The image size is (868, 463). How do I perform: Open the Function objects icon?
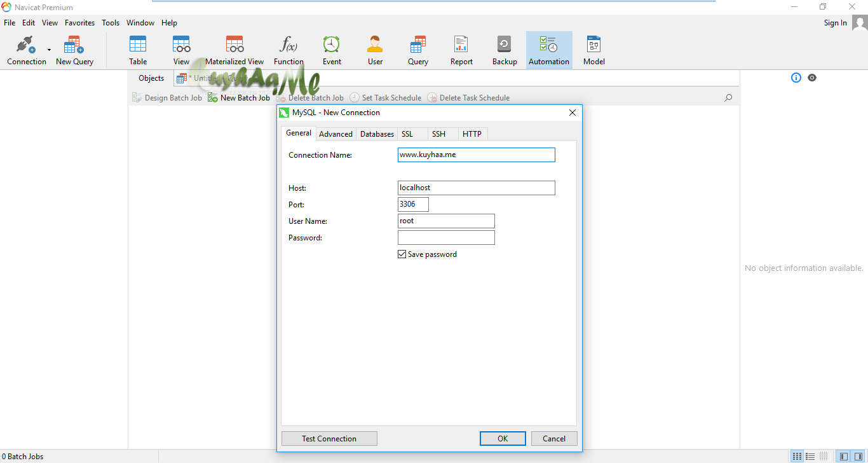click(288, 50)
